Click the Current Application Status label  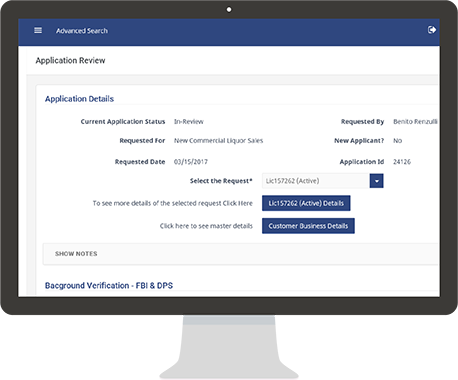click(x=123, y=121)
